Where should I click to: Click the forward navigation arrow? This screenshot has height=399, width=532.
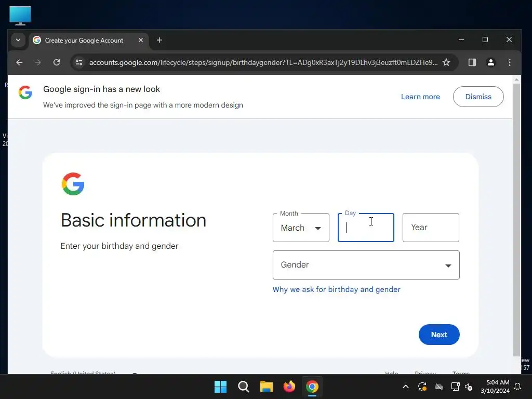(x=37, y=62)
